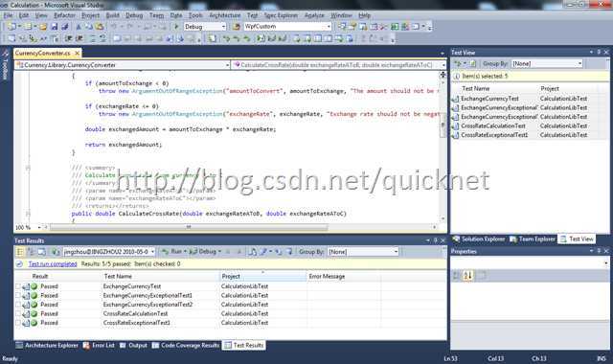Open the Analyze menu
Screen dimensions: 613x364
click(314, 15)
